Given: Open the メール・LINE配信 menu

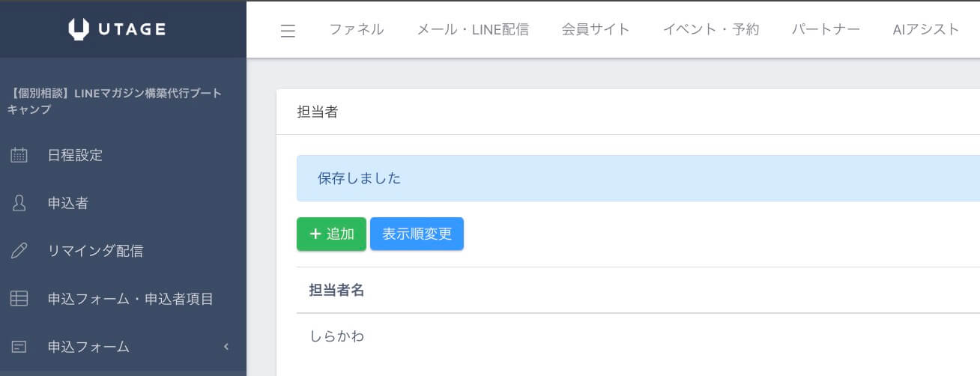Looking at the screenshot, I should pyautogui.click(x=473, y=29).
